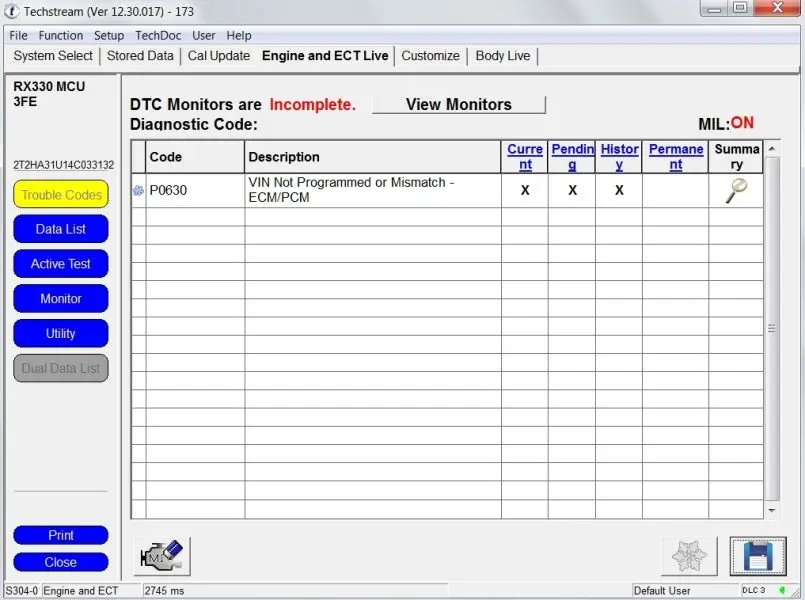This screenshot has height=600, width=805.
Task: Click the History column header link
Action: click(x=619, y=157)
